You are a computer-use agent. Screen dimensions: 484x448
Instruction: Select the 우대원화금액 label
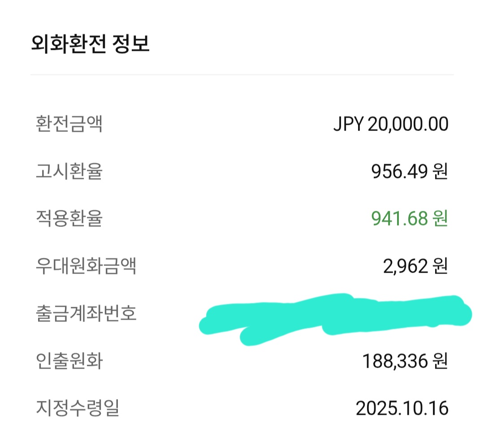(86, 266)
